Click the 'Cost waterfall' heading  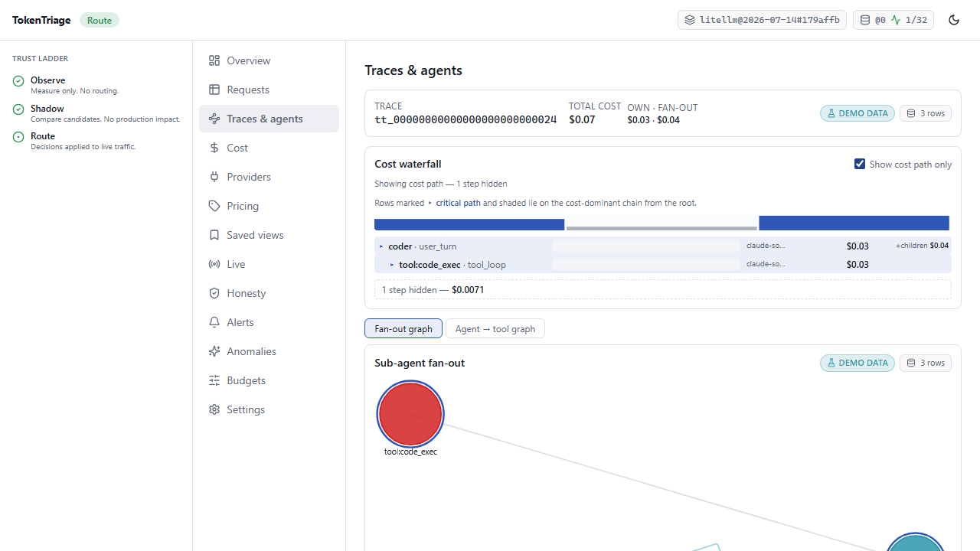click(408, 164)
